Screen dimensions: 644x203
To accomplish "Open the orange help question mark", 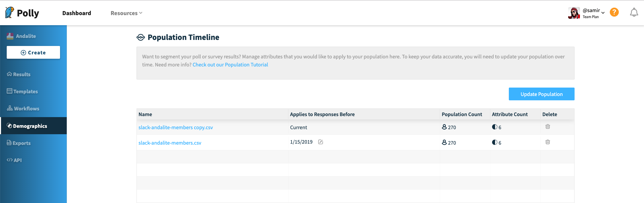I will 614,12.
